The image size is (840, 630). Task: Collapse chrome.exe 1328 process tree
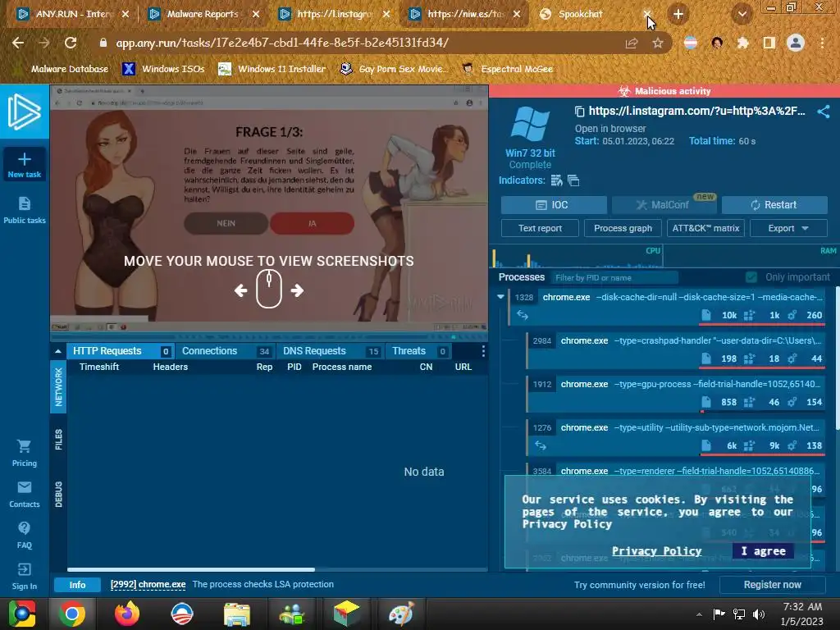point(500,297)
